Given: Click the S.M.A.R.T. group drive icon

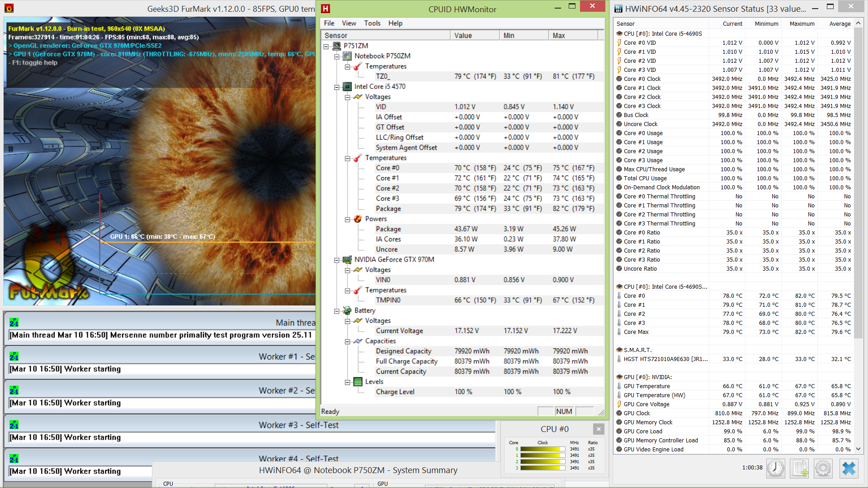Looking at the screenshot, I should [x=619, y=350].
